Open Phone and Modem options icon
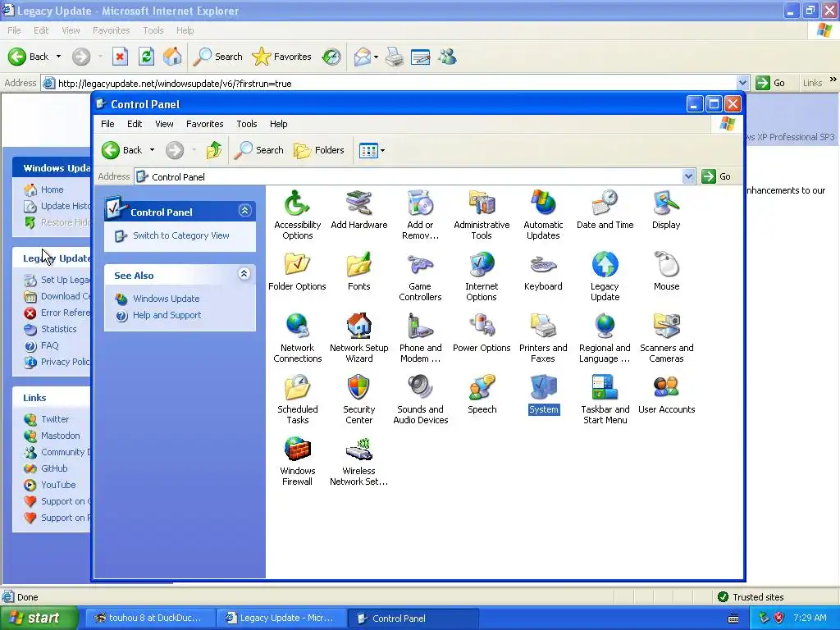Screen dimensions: 840x630 [420, 339]
